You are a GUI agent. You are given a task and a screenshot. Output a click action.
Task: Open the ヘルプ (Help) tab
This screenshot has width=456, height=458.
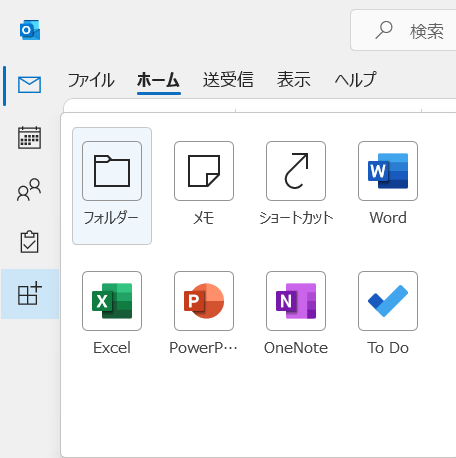356,80
